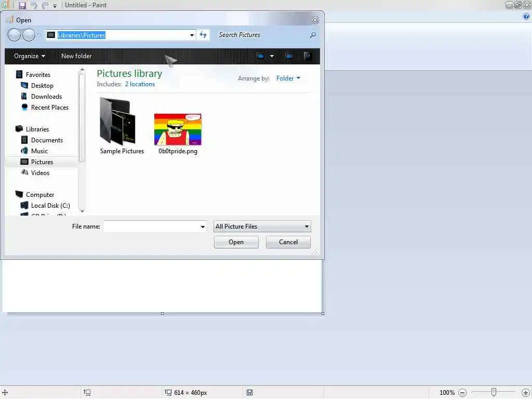Click the search magnifier icon
This screenshot has height=399, width=532.
(313, 35)
